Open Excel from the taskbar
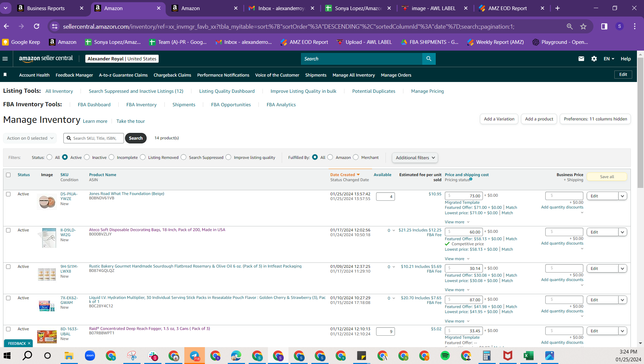 click(x=529, y=356)
